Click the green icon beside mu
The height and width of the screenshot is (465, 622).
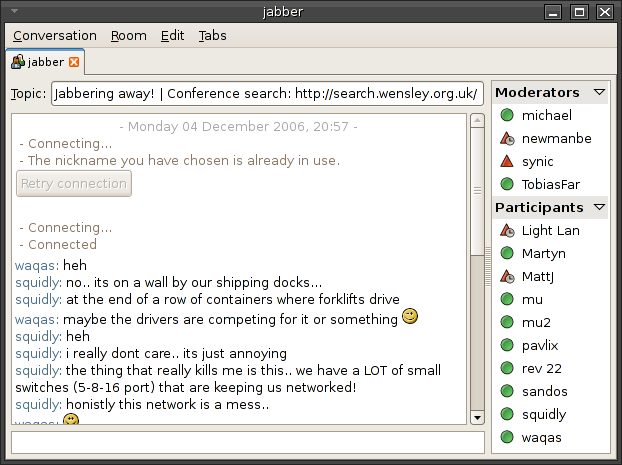pos(507,299)
